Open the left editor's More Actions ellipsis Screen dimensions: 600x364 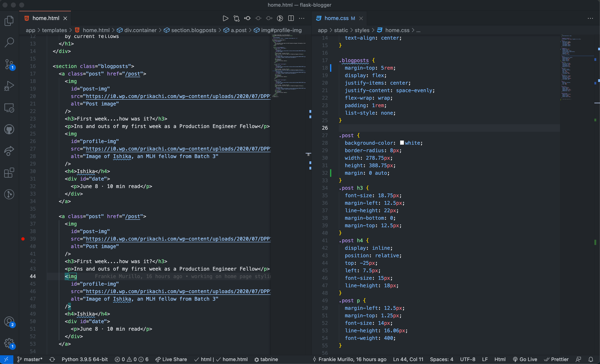click(x=302, y=18)
